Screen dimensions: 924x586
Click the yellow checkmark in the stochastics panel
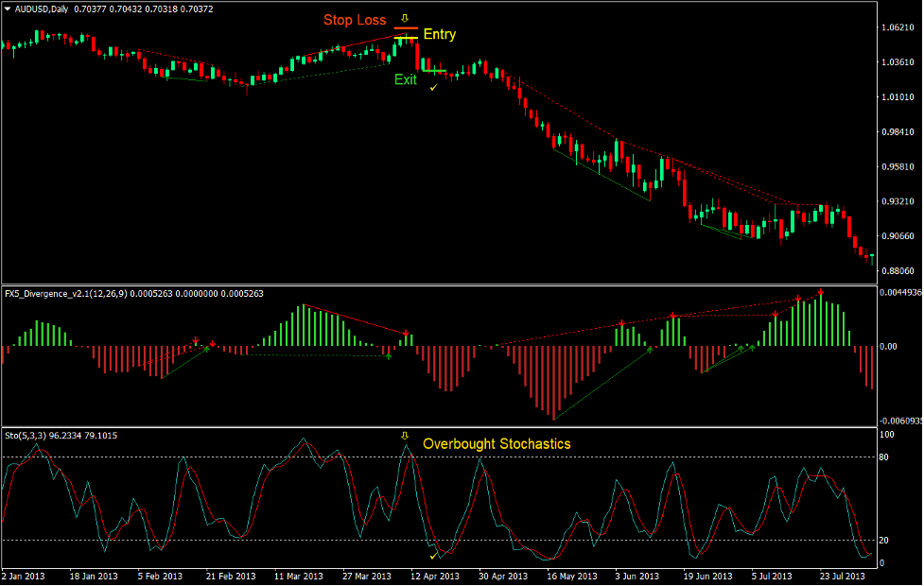pos(433,556)
